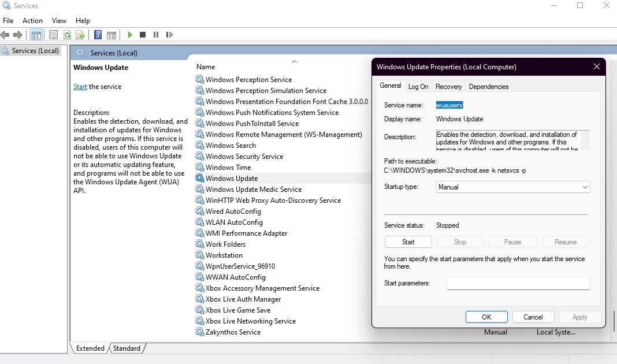
Task: Click the Pause Service toolbar icon
Action: [x=156, y=35]
